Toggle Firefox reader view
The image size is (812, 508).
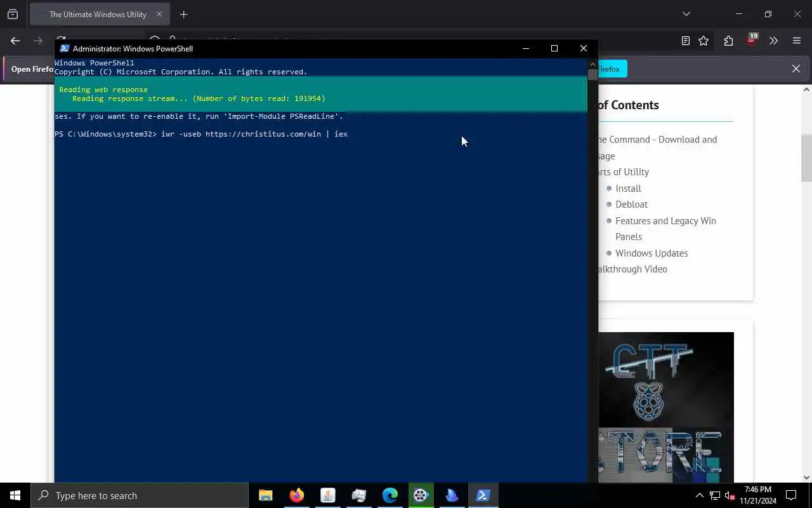[686, 41]
